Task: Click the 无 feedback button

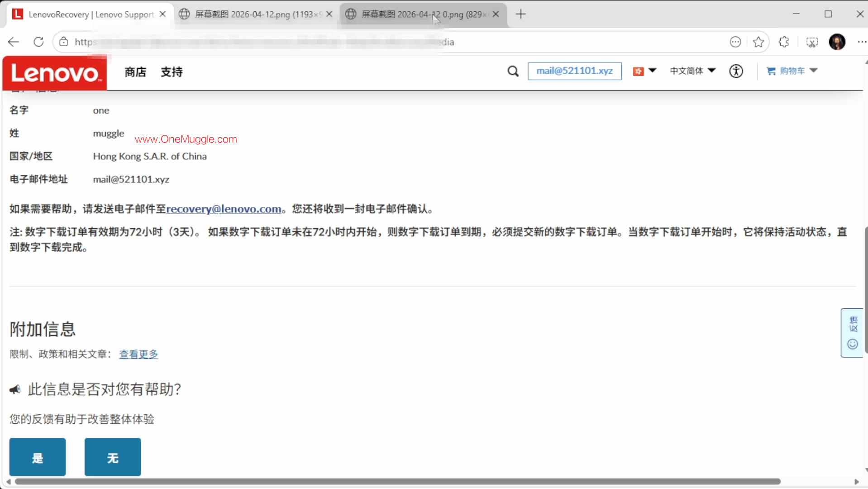Action: tap(113, 457)
